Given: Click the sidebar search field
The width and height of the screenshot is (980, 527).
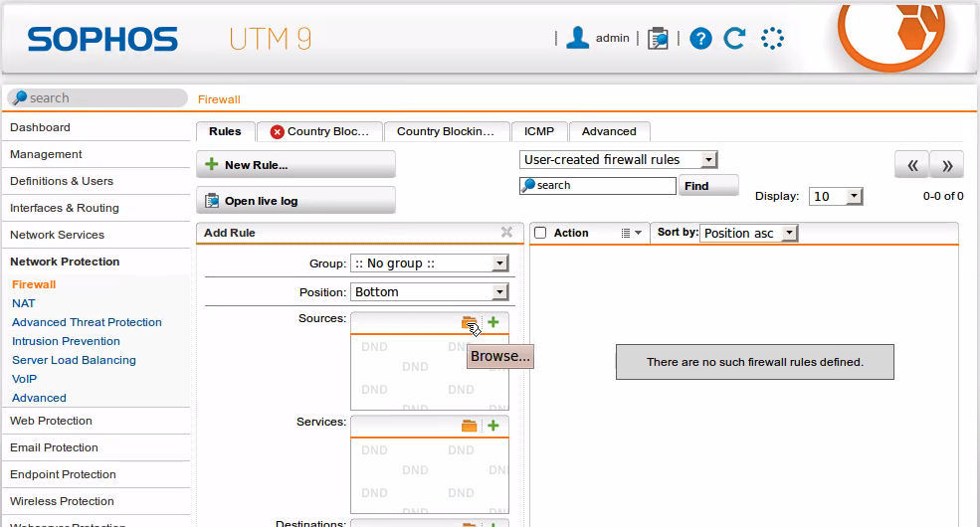Looking at the screenshot, I should [x=98, y=98].
